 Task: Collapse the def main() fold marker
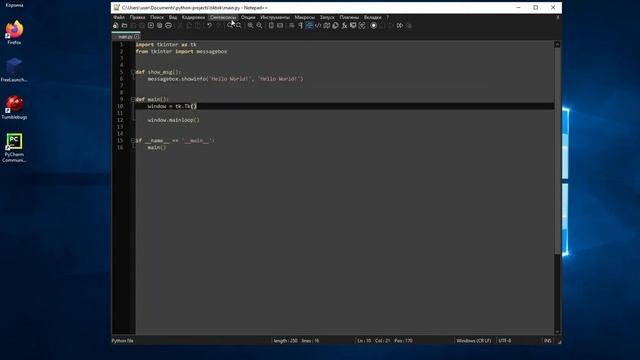tap(133, 99)
